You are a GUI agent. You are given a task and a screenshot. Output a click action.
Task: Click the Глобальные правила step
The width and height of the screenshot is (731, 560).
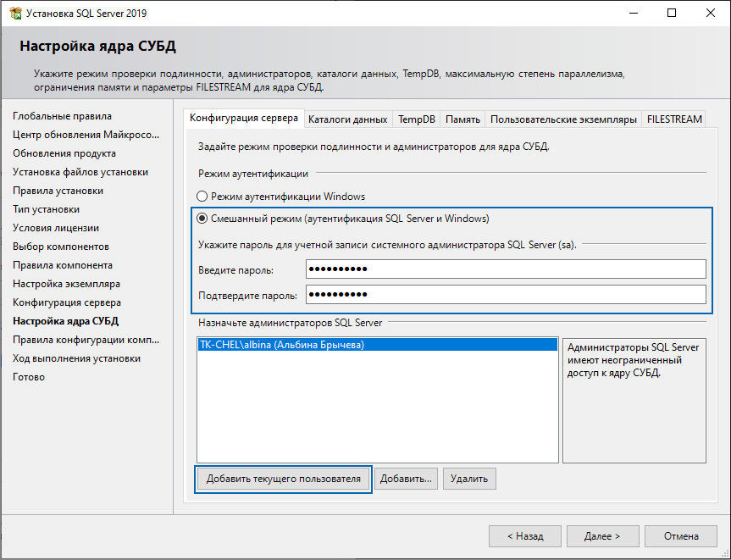click(63, 116)
